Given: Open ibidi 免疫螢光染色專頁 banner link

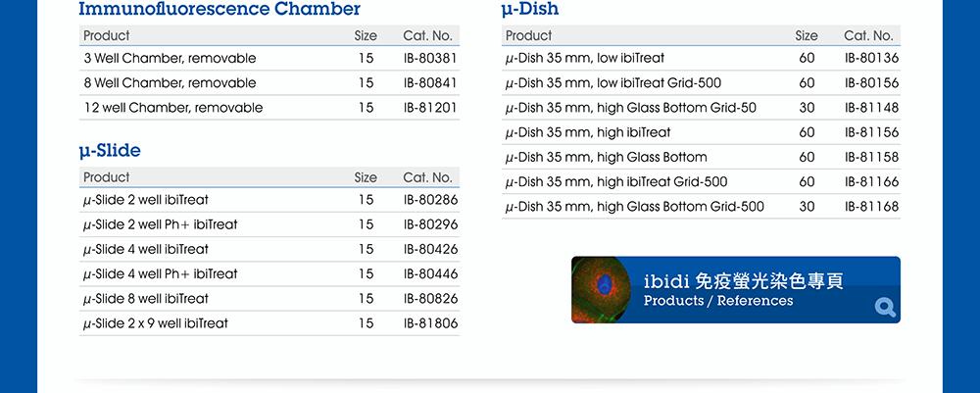Looking at the screenshot, I should coord(736,290).
